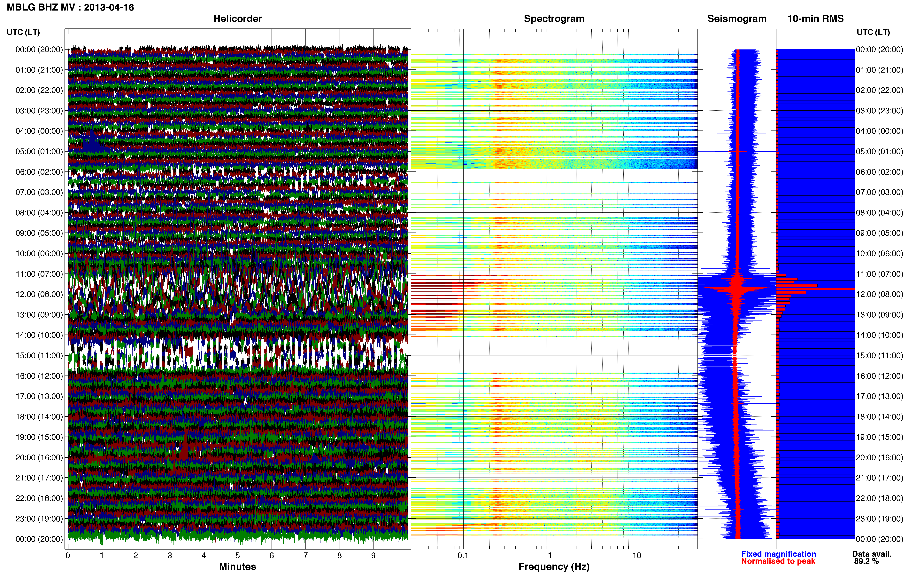Click left time label '10:00 (06:00)'
The height and width of the screenshot is (578, 924).
39,253
